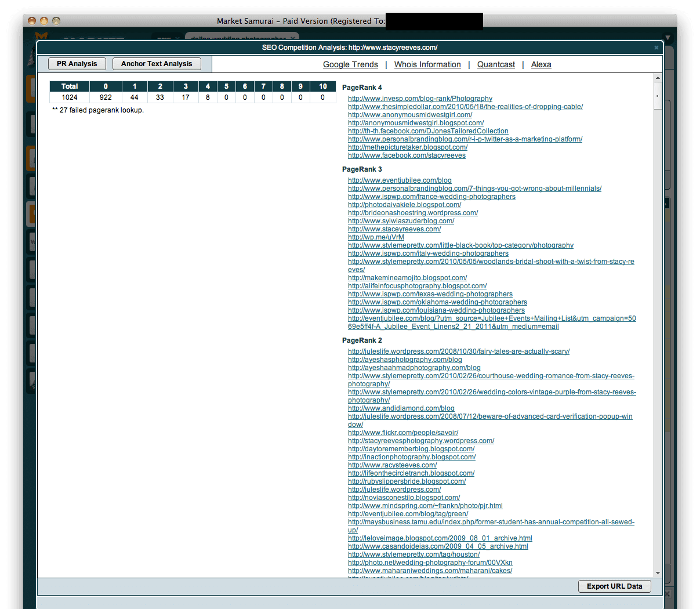This screenshot has height=609, width=700.
Task: Open the wp.me/uVrM short link
Action: (x=376, y=237)
